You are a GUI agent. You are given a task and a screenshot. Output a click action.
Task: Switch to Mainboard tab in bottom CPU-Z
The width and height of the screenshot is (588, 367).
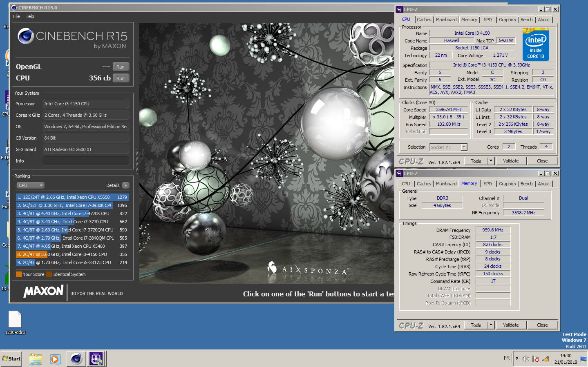446,184
